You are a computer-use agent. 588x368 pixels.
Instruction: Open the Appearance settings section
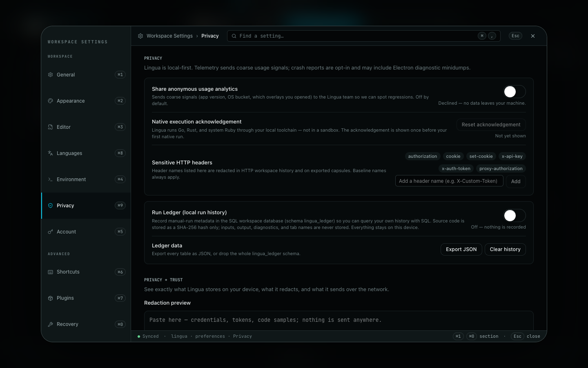[86, 101]
